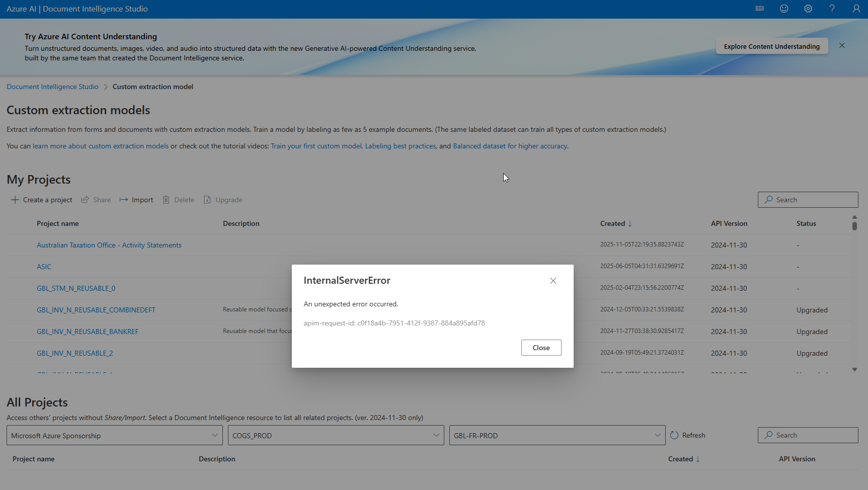The width and height of the screenshot is (868, 490).
Task: Click the Upgrade toolbar button
Action: tap(223, 200)
